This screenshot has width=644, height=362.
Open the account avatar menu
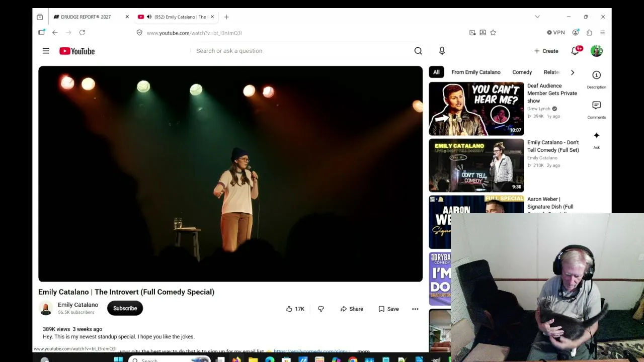[597, 51]
